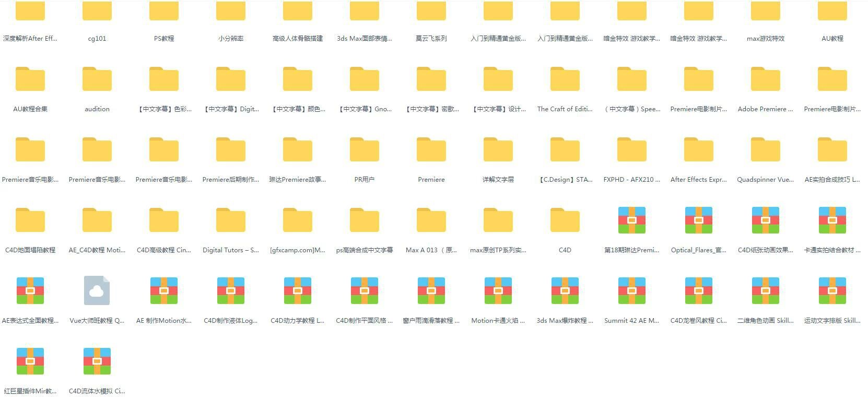Viewport: 868px width, 397px height.
Task: Select the label reading exactly AU教程
Action: 832,38
